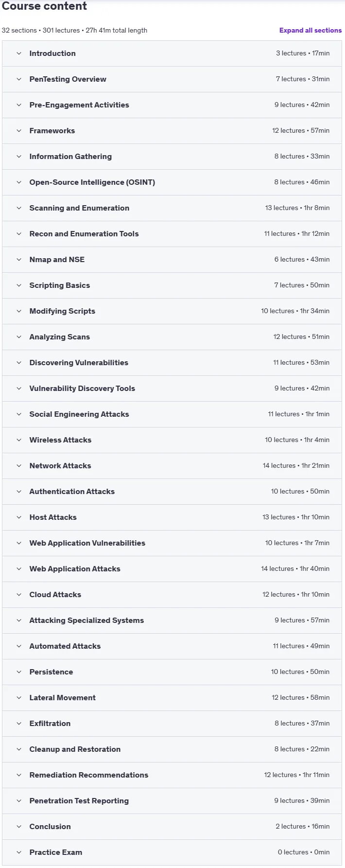Click the chevron next to Exfiltration
The height and width of the screenshot is (868, 345).
pyautogui.click(x=19, y=724)
